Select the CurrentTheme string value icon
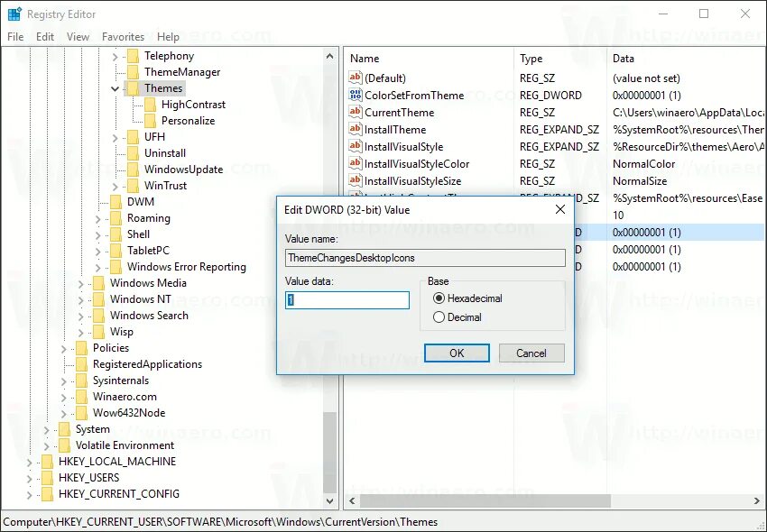The image size is (767, 532). (x=356, y=112)
